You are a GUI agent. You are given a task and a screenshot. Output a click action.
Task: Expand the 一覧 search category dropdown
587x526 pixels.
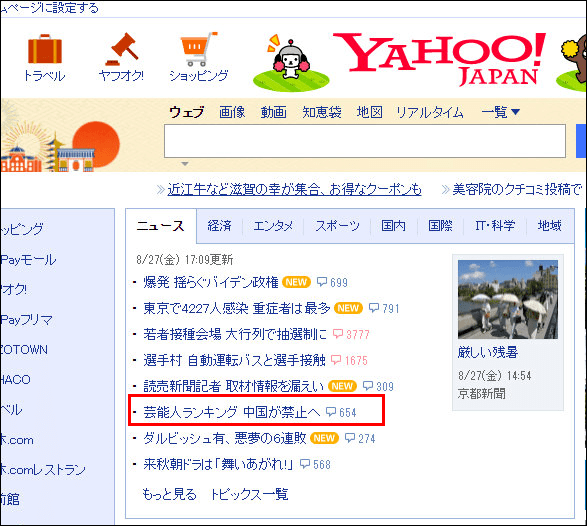(x=501, y=112)
